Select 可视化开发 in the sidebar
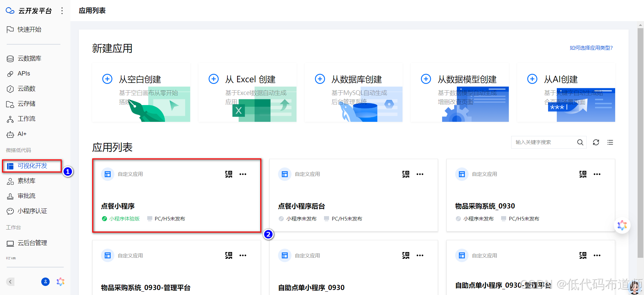 coord(32,166)
